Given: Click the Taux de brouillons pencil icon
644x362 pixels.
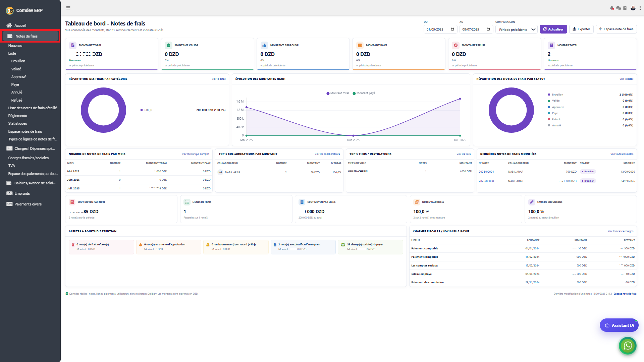Looking at the screenshot, I should pyautogui.click(x=532, y=202).
